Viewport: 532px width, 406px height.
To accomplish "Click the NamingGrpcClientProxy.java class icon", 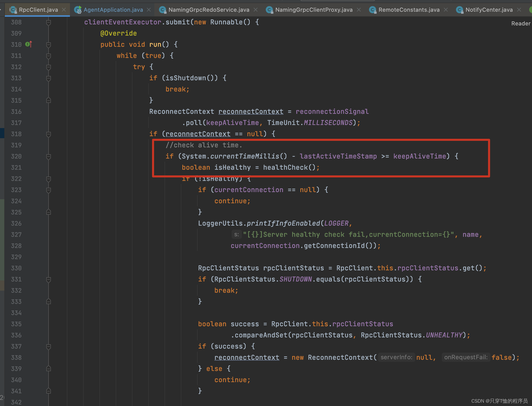I will pyautogui.click(x=269, y=10).
